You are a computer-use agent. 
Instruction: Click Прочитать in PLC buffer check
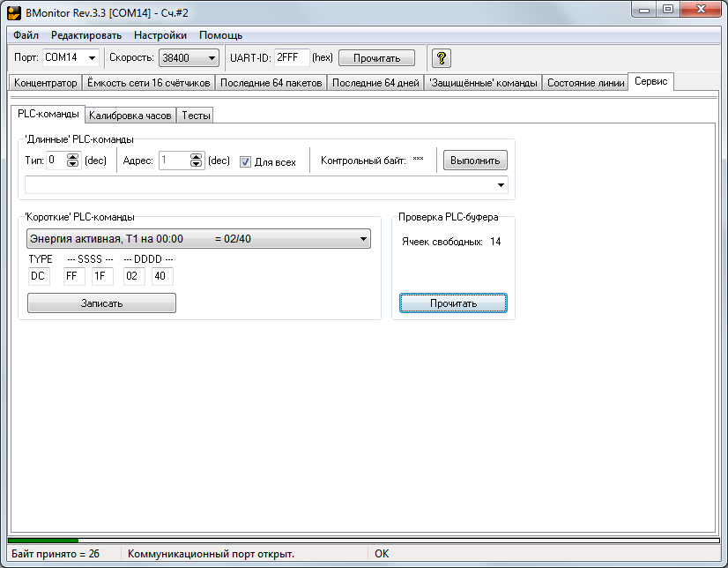(x=453, y=303)
